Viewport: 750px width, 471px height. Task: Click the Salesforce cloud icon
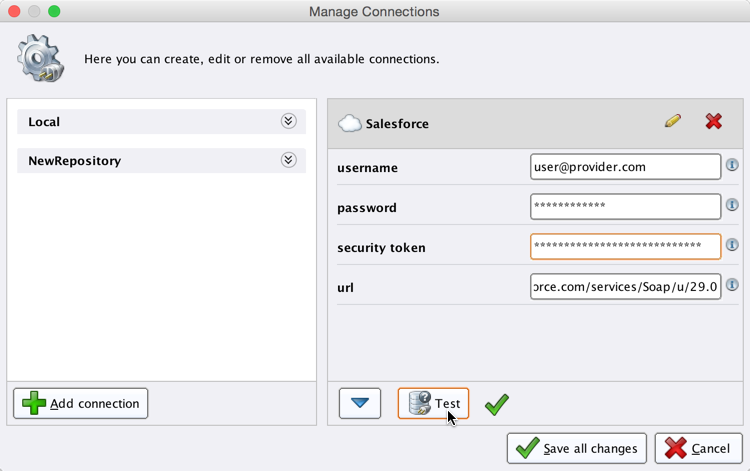click(x=349, y=124)
